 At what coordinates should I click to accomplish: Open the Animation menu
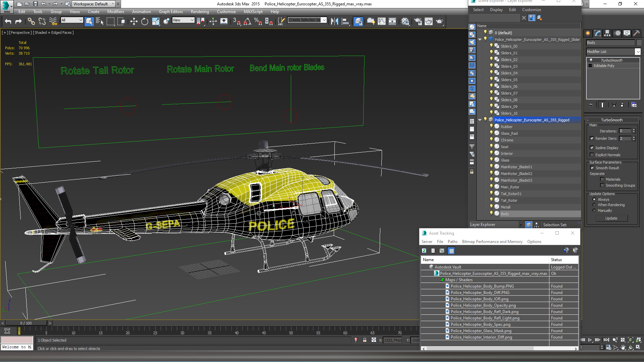[141, 12]
